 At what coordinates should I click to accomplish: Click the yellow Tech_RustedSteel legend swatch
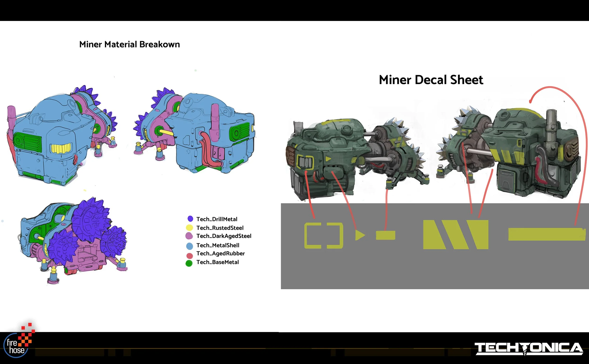pos(189,228)
